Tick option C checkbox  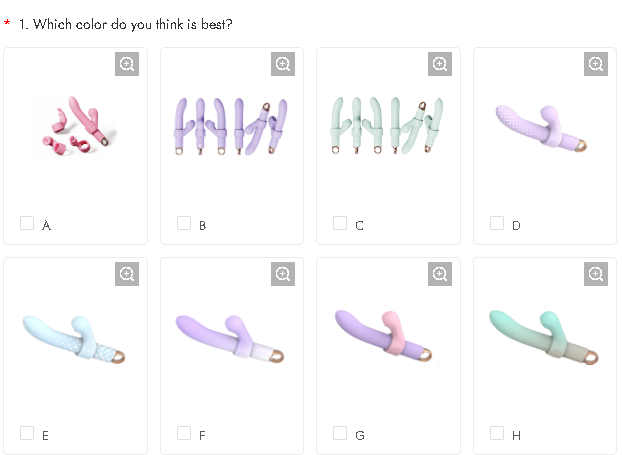click(x=340, y=223)
